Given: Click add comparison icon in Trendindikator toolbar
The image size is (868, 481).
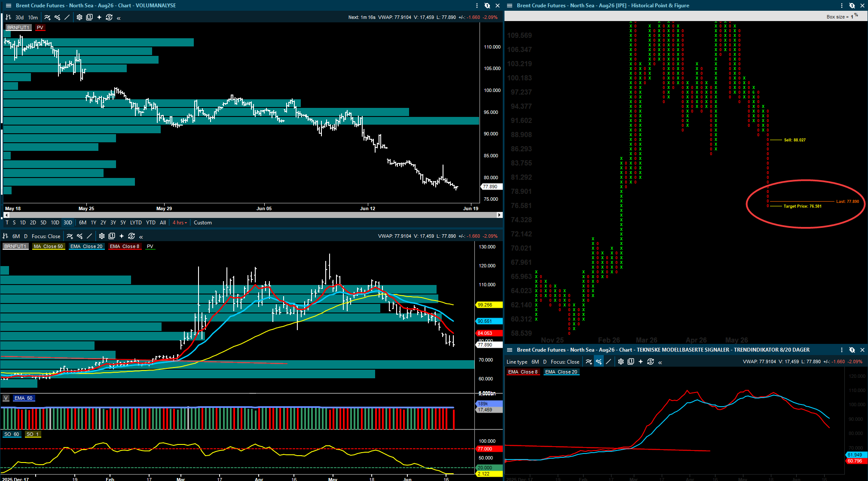Looking at the screenshot, I should coord(599,362).
